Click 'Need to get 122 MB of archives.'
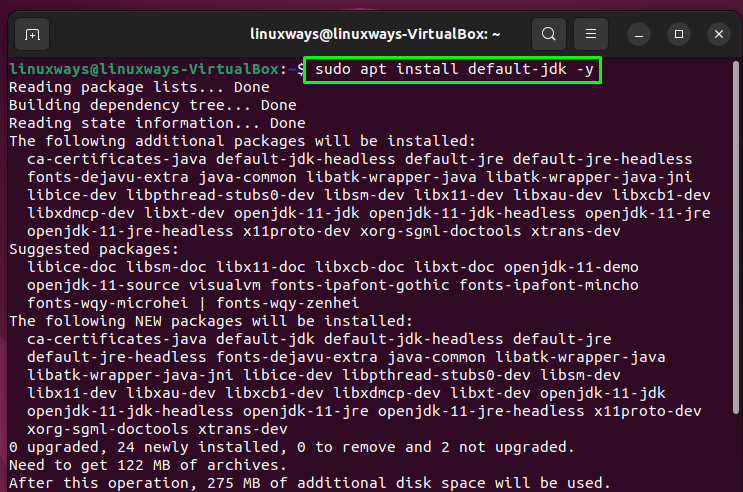 click(x=148, y=465)
